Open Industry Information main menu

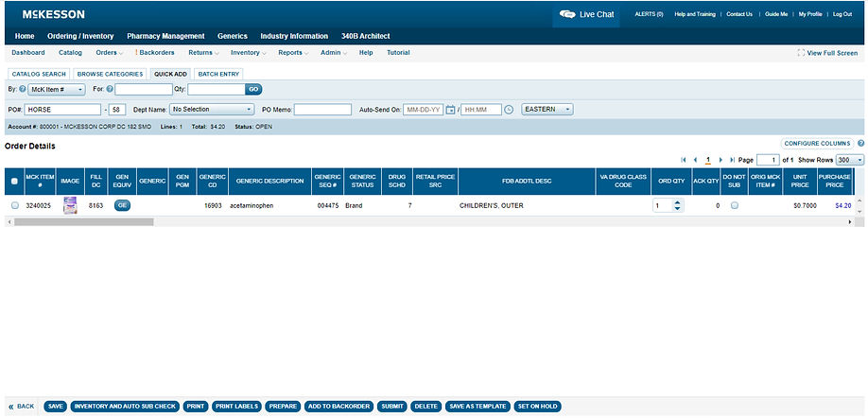tap(294, 36)
